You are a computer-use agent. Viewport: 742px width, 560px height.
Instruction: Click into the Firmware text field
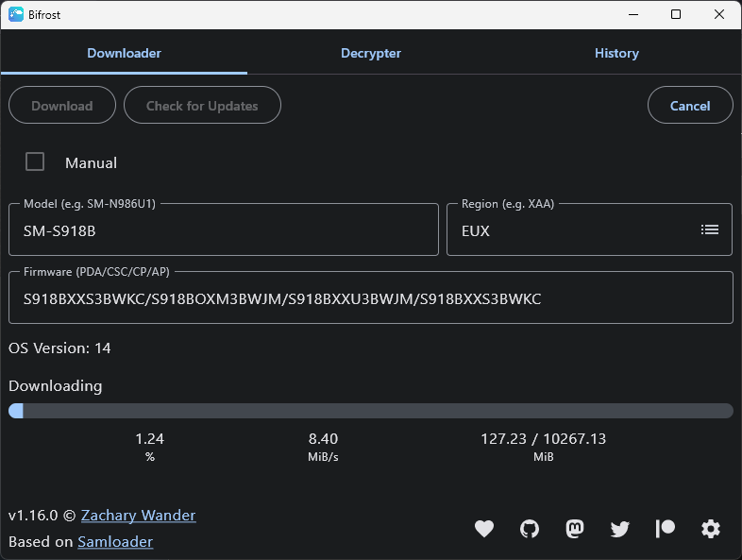click(370, 298)
